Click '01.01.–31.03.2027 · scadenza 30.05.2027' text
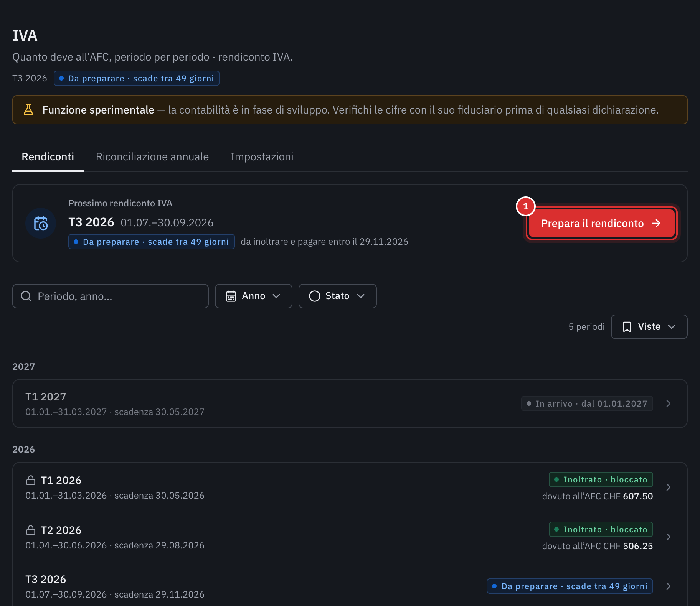This screenshot has height=606, width=700. pyautogui.click(x=115, y=412)
